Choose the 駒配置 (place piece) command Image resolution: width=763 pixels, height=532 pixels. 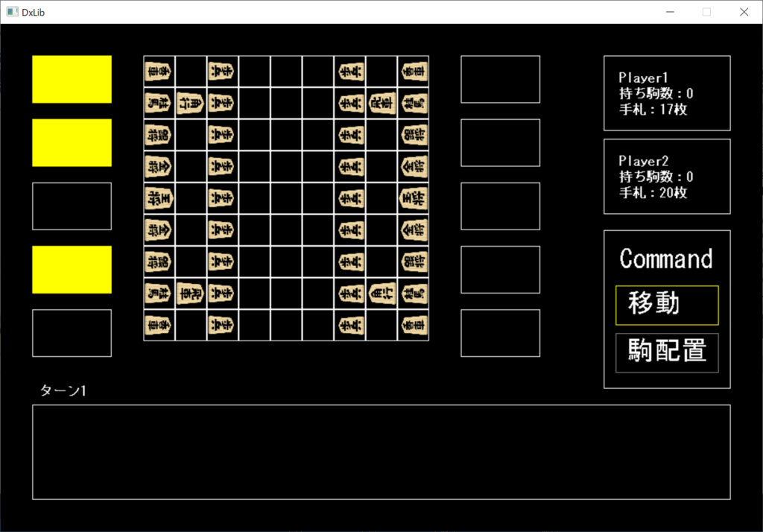(667, 352)
